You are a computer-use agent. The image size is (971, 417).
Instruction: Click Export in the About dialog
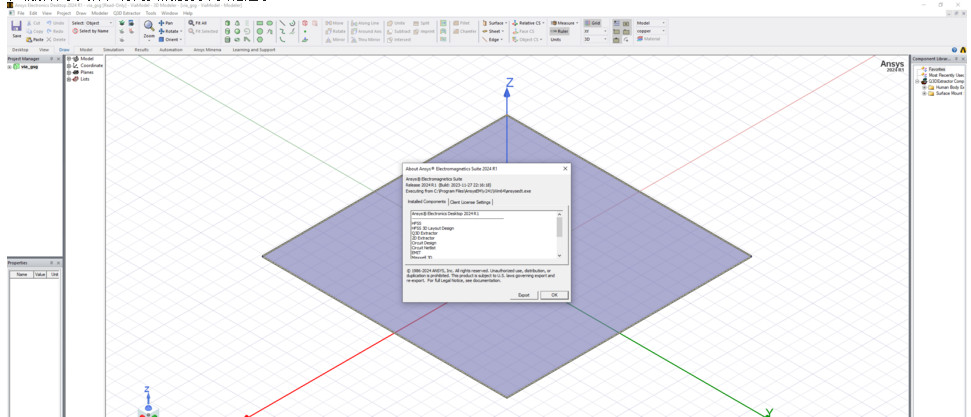[x=524, y=295]
